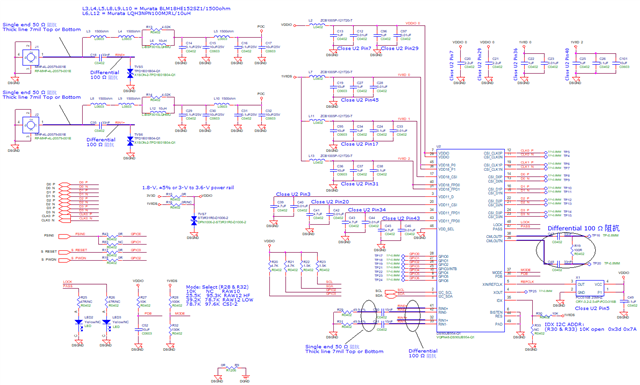
Task: Select the TVS5 protection diode symbol
Action: pyautogui.click(x=130, y=74)
